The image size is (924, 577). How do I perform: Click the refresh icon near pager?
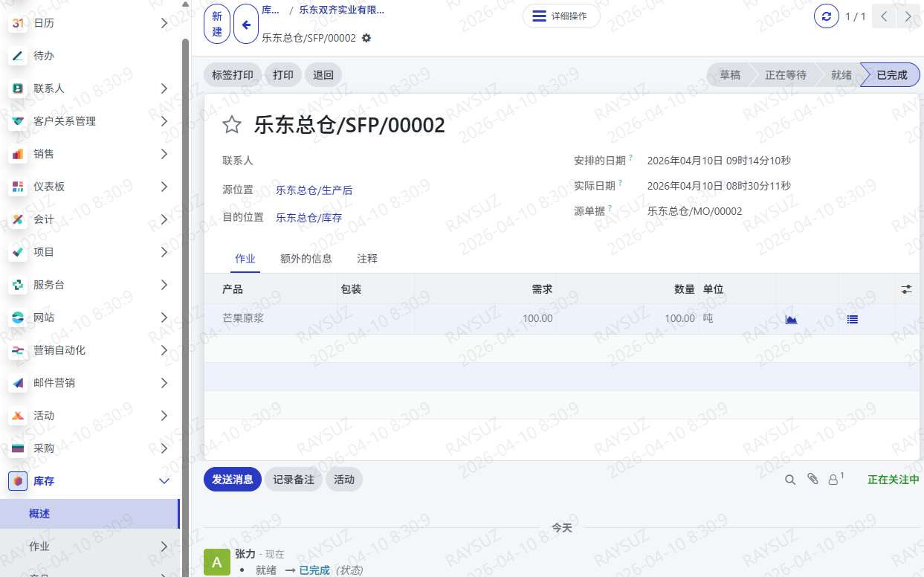[827, 16]
